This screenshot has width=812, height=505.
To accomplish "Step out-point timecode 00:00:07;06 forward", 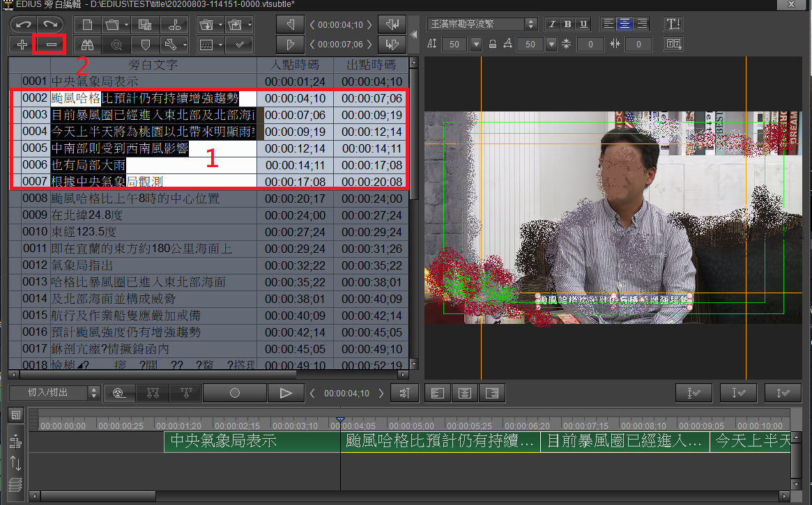I will click(369, 45).
